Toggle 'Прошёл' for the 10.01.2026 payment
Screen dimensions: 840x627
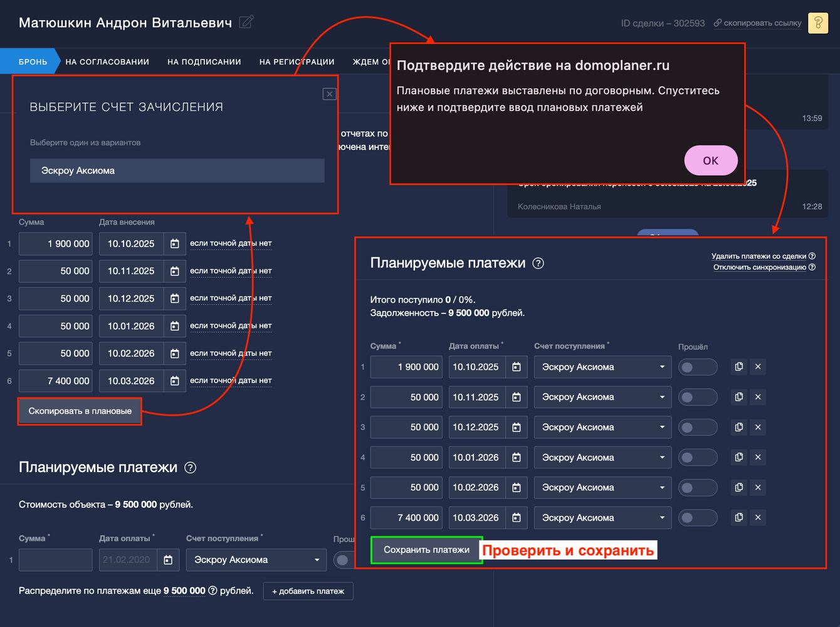(x=697, y=458)
